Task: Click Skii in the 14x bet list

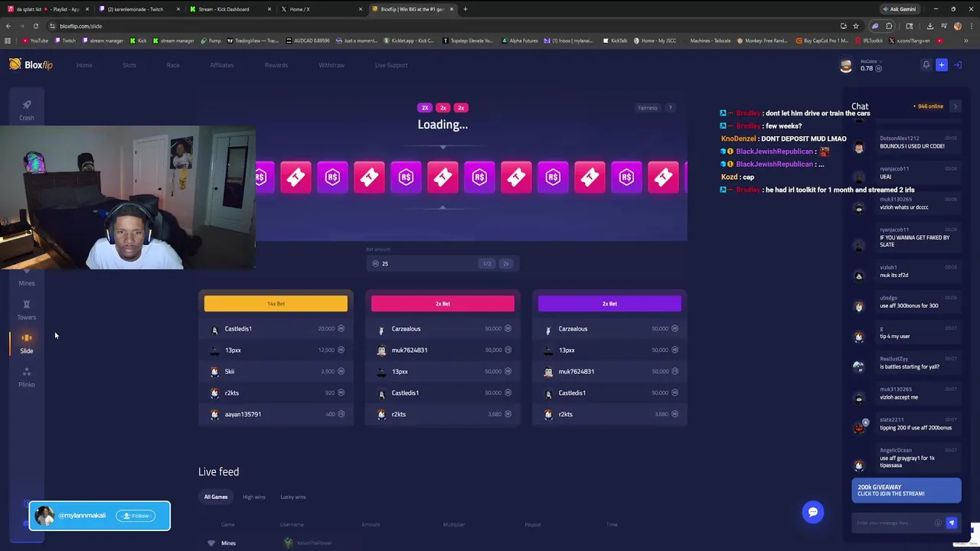Action: 230,372
